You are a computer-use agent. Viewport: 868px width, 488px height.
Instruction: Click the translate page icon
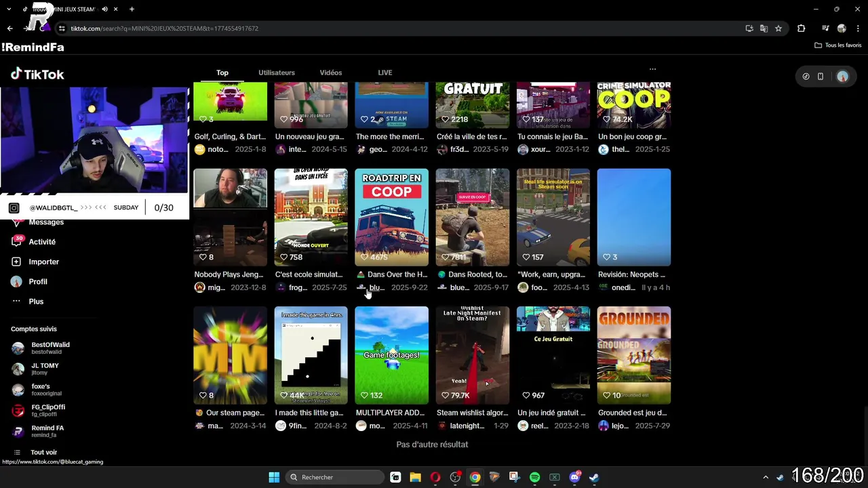764,28
